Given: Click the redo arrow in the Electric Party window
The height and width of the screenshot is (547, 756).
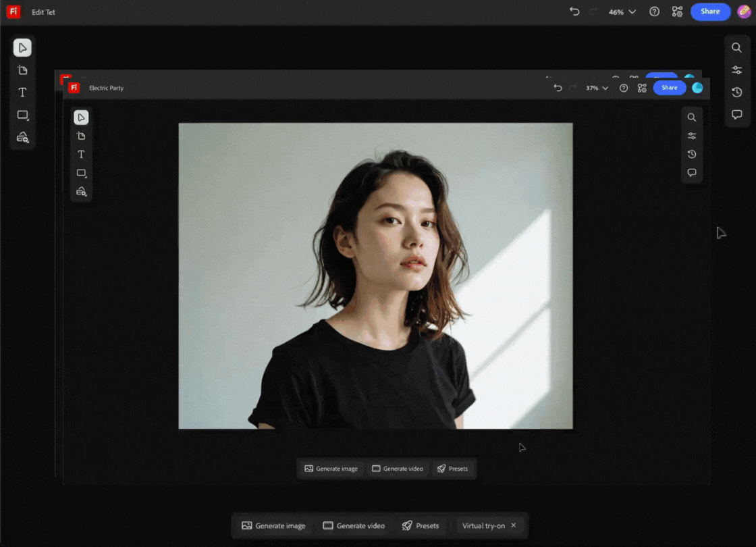Looking at the screenshot, I should 573,88.
